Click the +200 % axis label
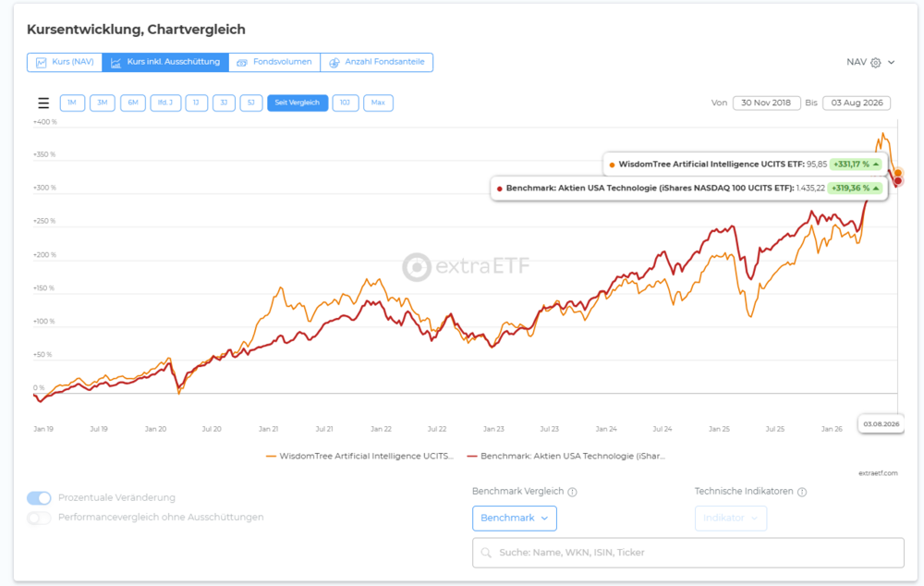Image resolution: width=924 pixels, height=586 pixels. 44,255
